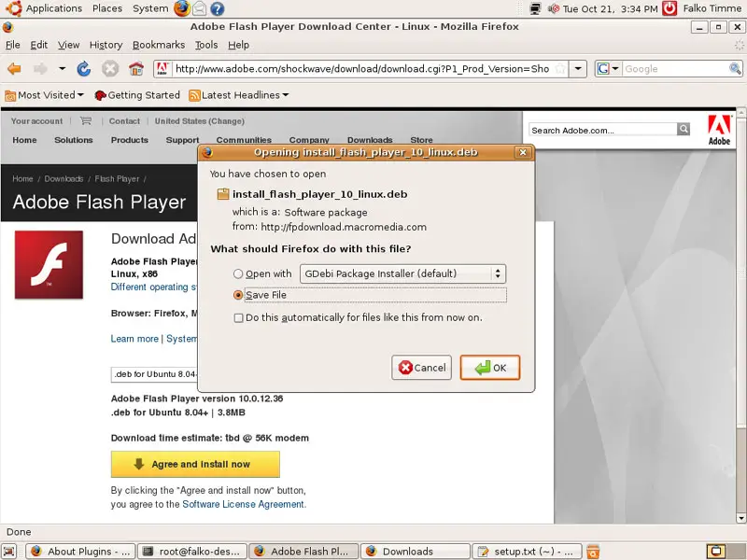This screenshot has width=747, height=560.
Task: Switch to the root@falko terminal taskbar window
Action: [x=192, y=552]
